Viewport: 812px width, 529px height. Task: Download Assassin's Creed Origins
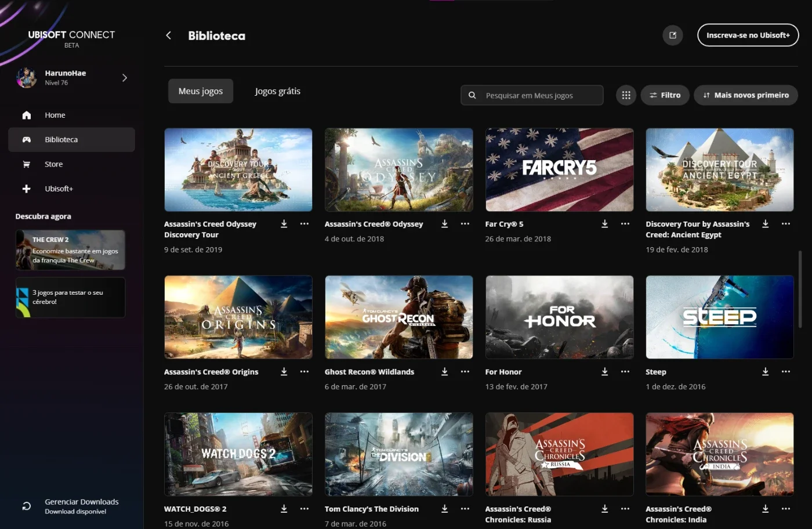tap(284, 372)
